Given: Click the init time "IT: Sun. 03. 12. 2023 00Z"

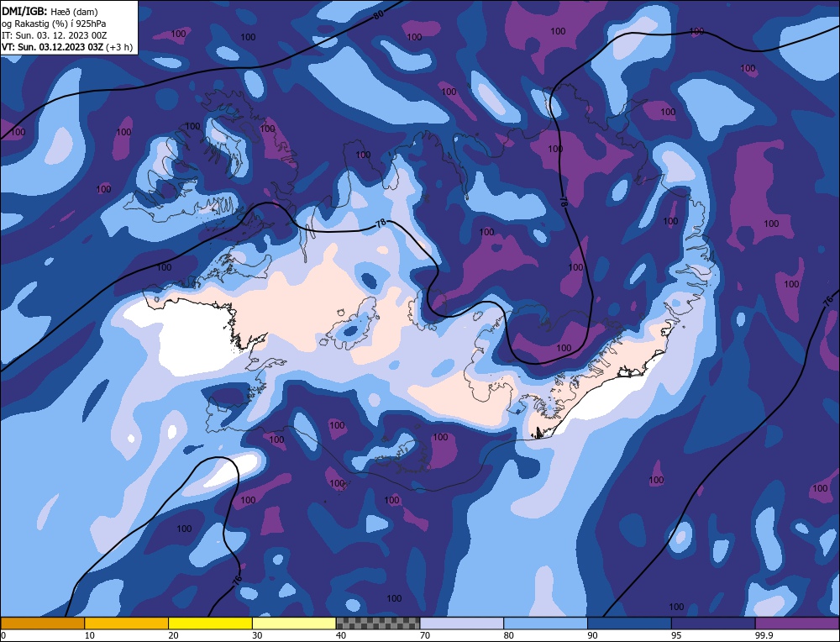Looking at the screenshot, I should [x=54, y=35].
